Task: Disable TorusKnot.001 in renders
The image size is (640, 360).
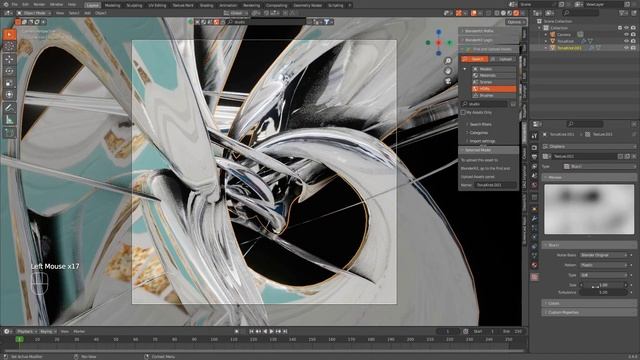Action: click(x=633, y=47)
